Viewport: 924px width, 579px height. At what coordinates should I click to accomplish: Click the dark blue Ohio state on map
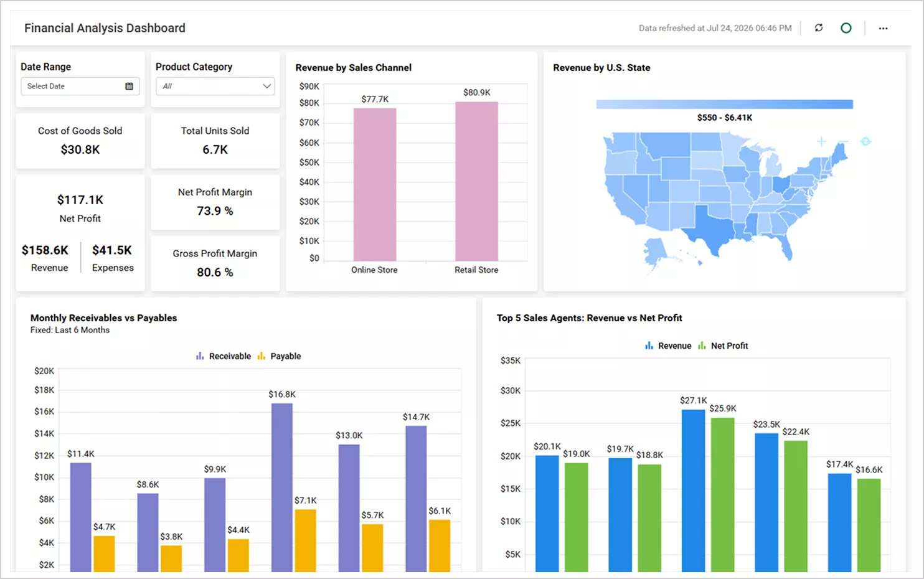(781, 185)
